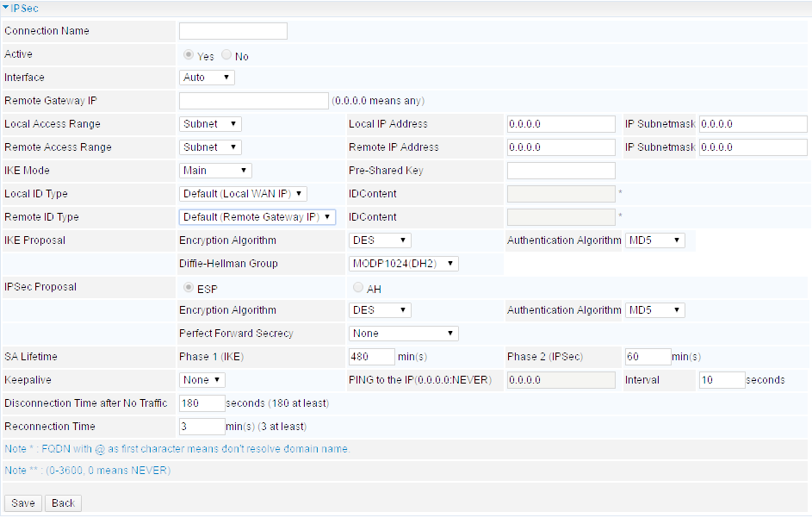This screenshot has height=518, width=812.
Task: Click the '(0.0.0.0 means any)' hint text
Action: click(378, 101)
